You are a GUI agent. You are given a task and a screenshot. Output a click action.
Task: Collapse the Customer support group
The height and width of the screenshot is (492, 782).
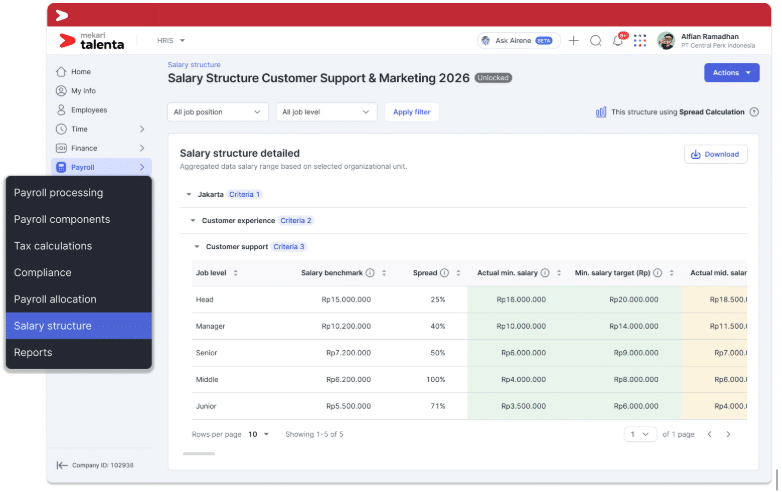click(x=196, y=246)
